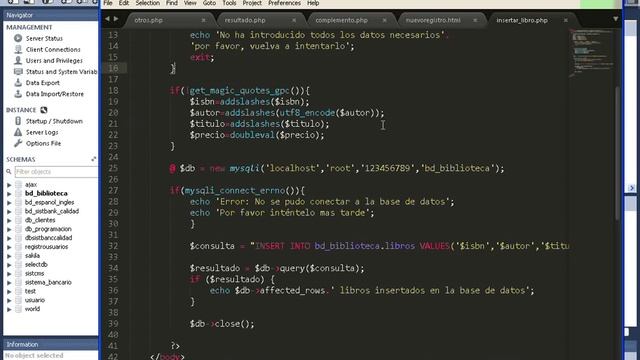
Task: Open the Tools menu
Action: pos(229,3)
